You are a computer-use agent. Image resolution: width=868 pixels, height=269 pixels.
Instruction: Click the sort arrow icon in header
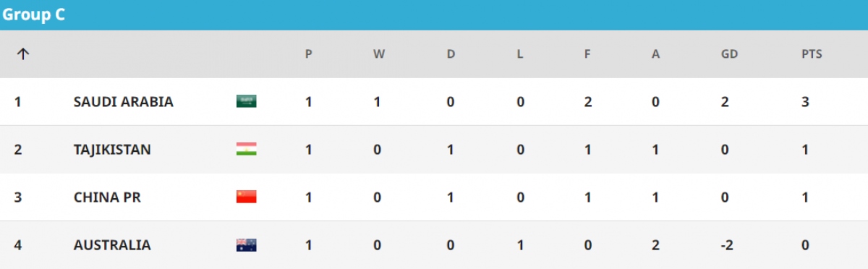tap(22, 54)
